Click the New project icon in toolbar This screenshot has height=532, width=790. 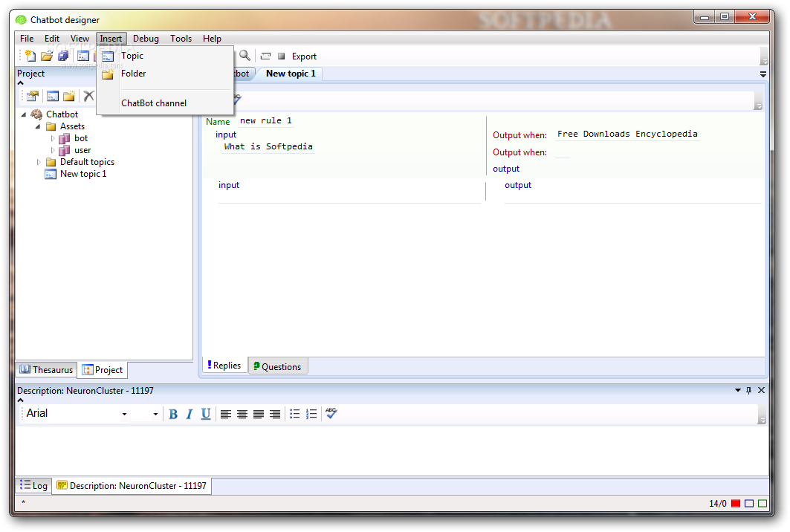tap(30, 56)
